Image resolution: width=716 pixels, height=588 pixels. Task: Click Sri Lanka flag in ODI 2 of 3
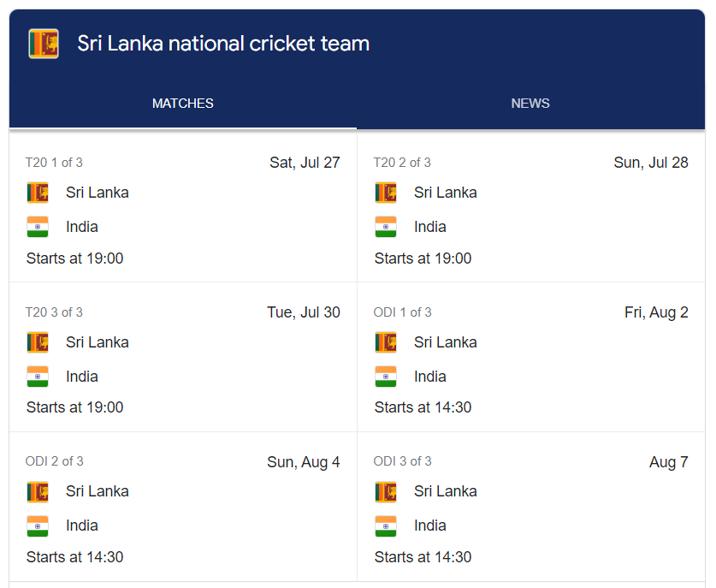point(38,491)
